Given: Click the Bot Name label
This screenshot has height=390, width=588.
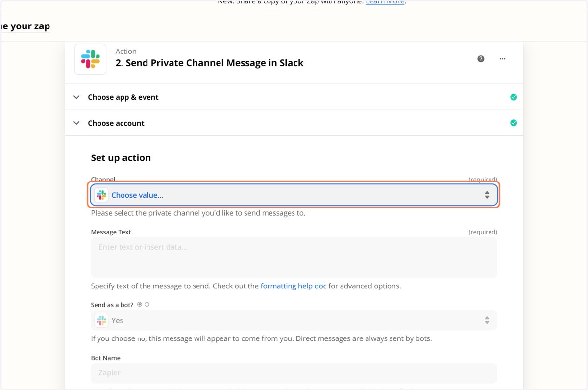Looking at the screenshot, I should (106, 358).
